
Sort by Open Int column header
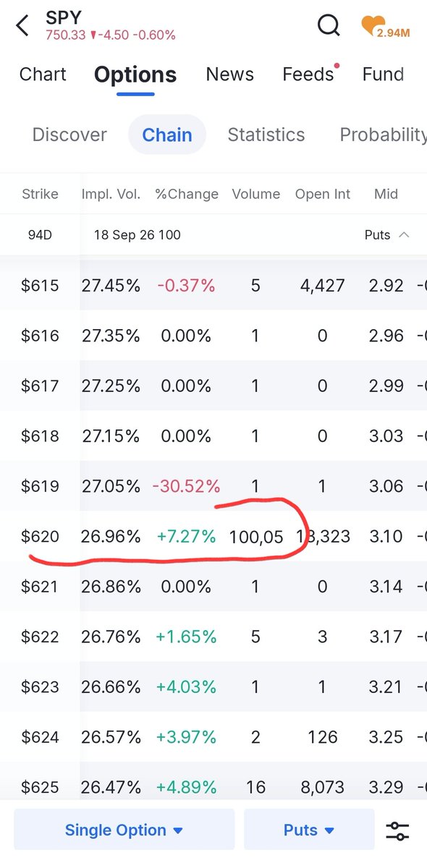pos(323,194)
